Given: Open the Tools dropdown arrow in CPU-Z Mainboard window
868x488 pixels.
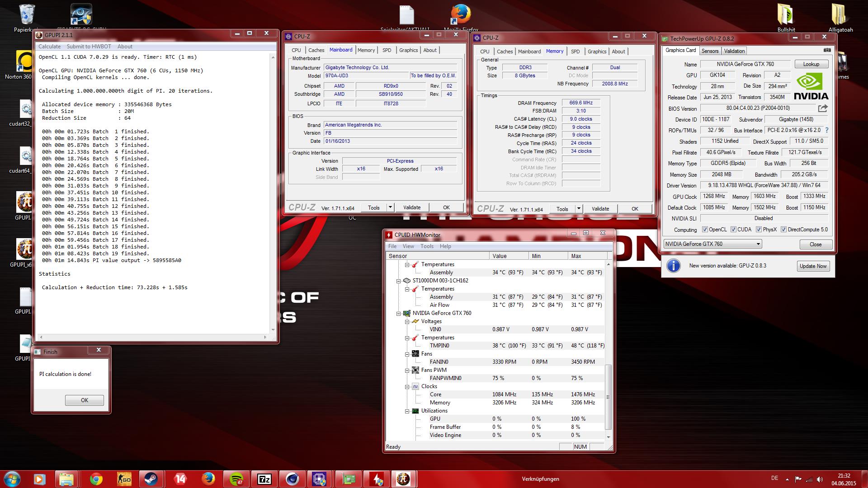Looking at the screenshot, I should point(390,207).
